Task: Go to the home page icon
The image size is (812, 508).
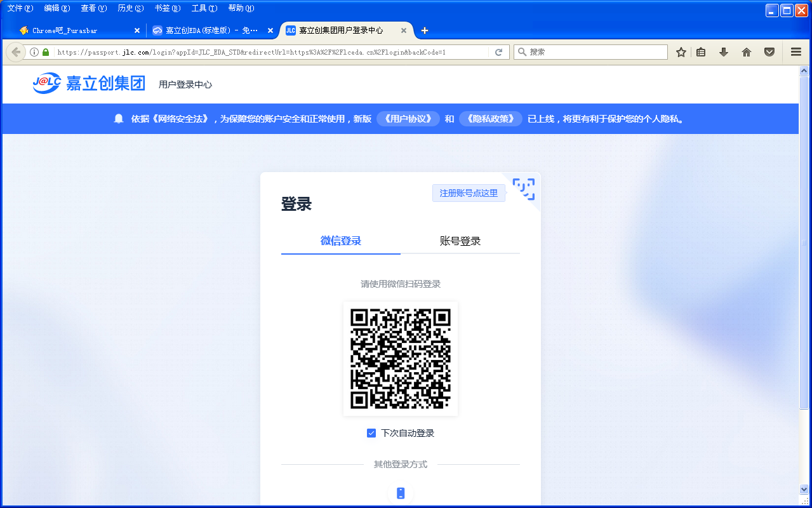Action: click(747, 52)
